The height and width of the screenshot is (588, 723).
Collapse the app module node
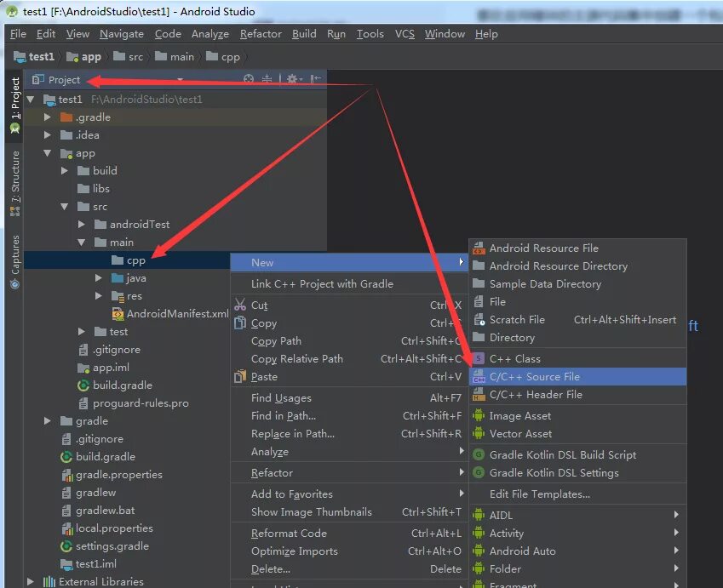(48, 153)
